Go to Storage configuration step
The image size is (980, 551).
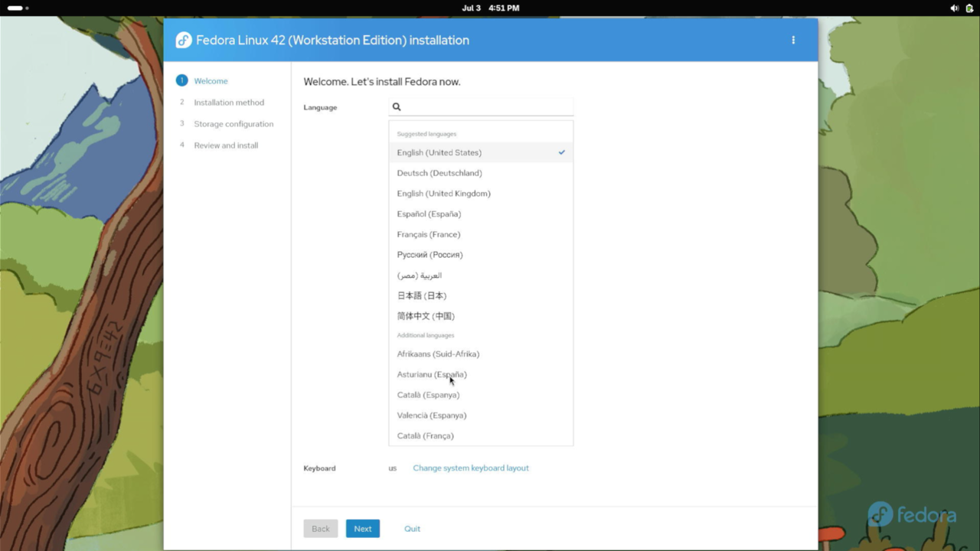pyautogui.click(x=234, y=124)
